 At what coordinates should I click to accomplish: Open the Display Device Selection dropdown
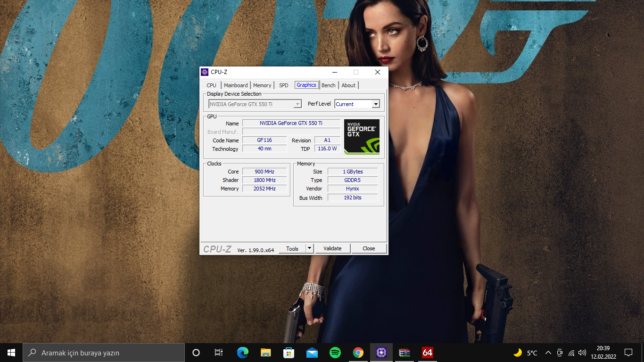(255, 104)
